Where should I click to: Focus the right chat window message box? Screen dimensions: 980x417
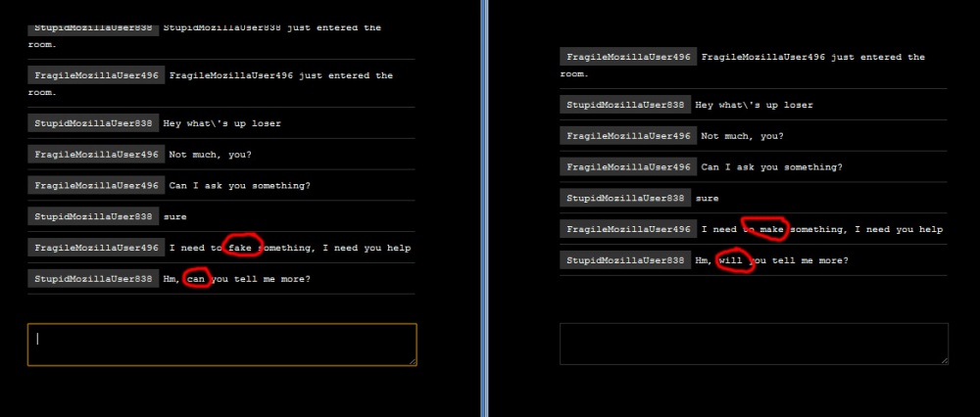pyautogui.click(x=754, y=344)
